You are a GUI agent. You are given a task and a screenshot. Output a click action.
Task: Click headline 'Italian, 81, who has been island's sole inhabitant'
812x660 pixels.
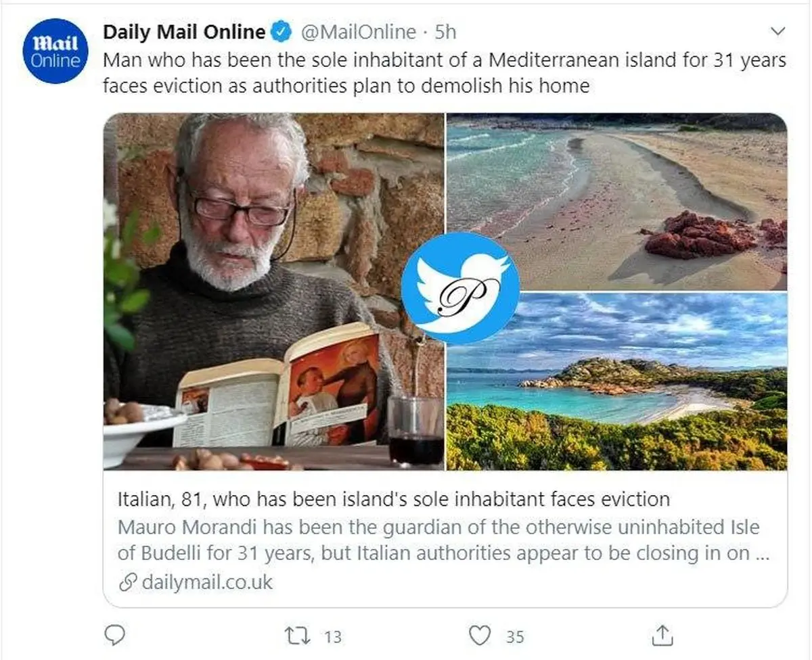(393, 500)
